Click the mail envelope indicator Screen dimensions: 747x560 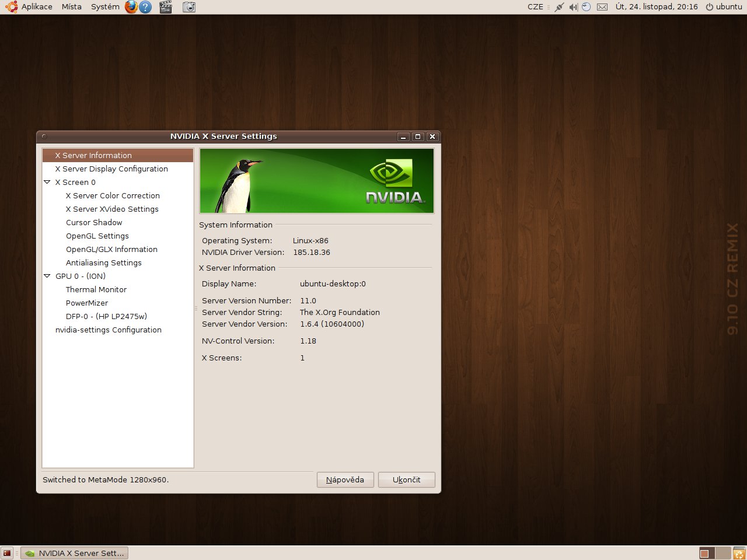coord(602,7)
